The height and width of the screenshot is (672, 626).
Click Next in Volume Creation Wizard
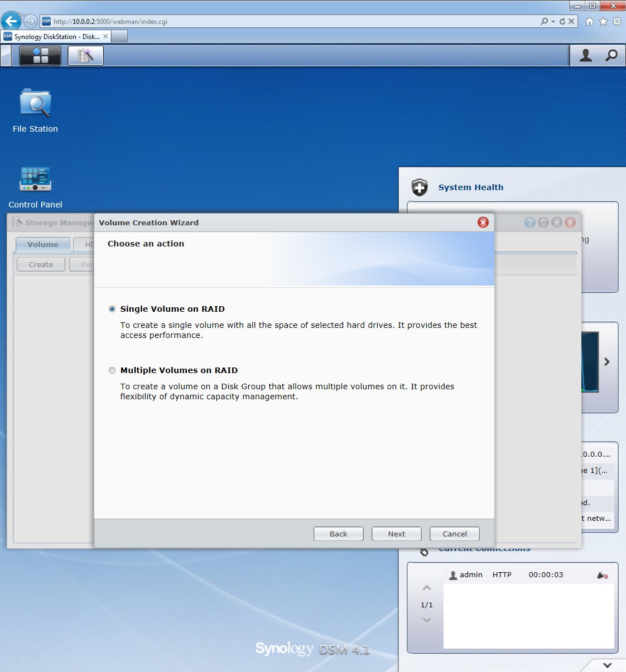coord(396,534)
